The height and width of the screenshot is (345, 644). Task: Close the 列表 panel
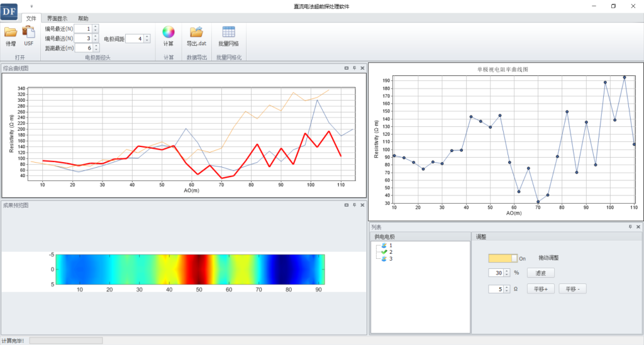click(638, 227)
